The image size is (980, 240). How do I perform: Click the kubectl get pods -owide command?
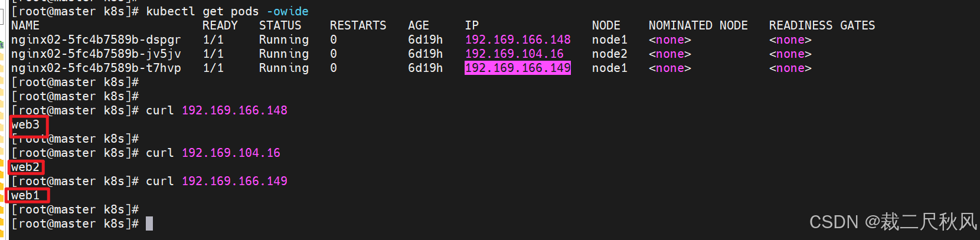pyautogui.click(x=227, y=11)
